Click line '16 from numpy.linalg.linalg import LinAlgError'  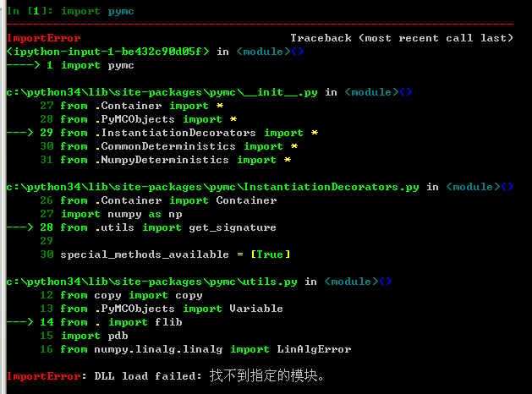click(x=195, y=349)
